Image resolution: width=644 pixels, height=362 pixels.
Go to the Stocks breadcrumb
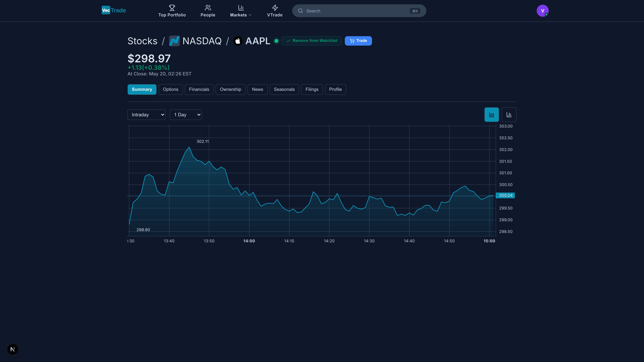click(143, 41)
